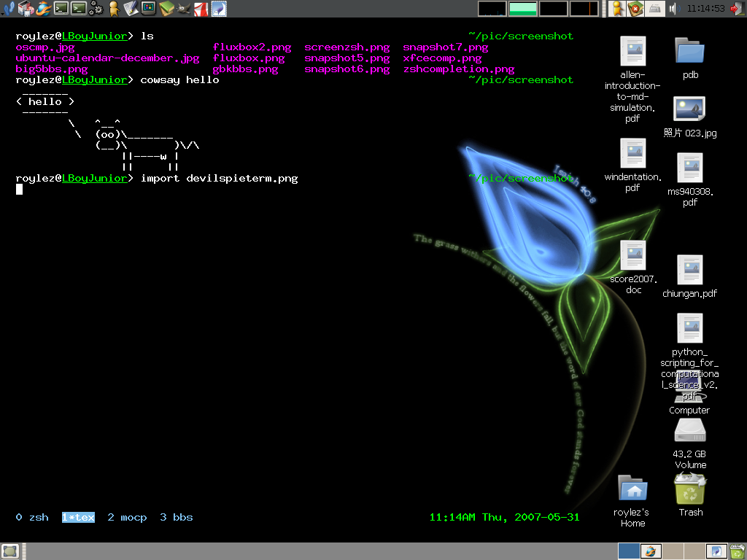Click the monitor with colored squares launcher
This screenshot has height=560, width=747.
pos(148,9)
